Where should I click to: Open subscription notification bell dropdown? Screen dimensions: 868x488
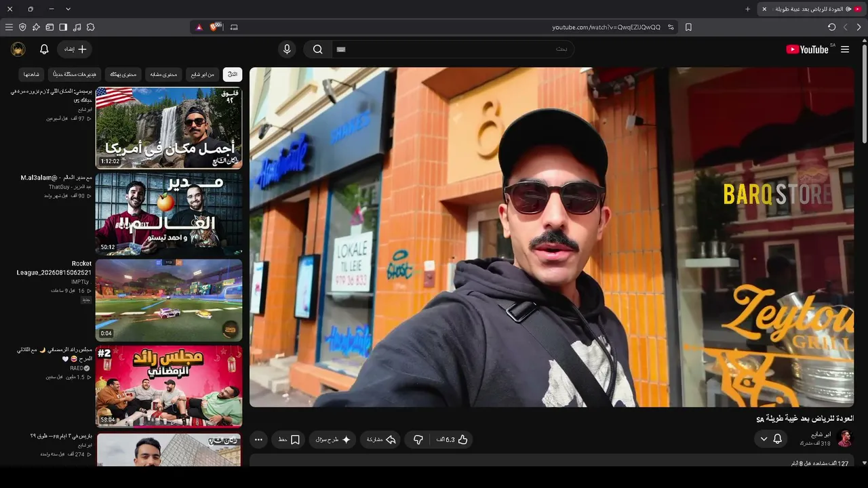[x=771, y=439]
